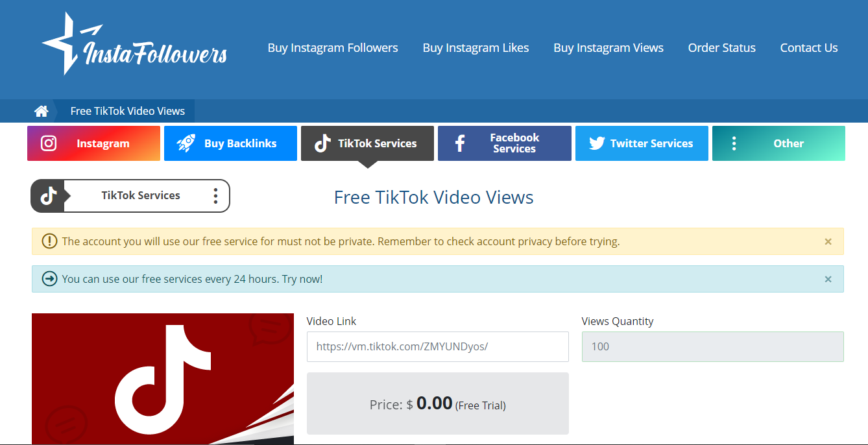Image resolution: width=868 pixels, height=445 pixels.
Task: Open three-dot menu in TikTok Services dropdown
Action: pyautogui.click(x=215, y=196)
